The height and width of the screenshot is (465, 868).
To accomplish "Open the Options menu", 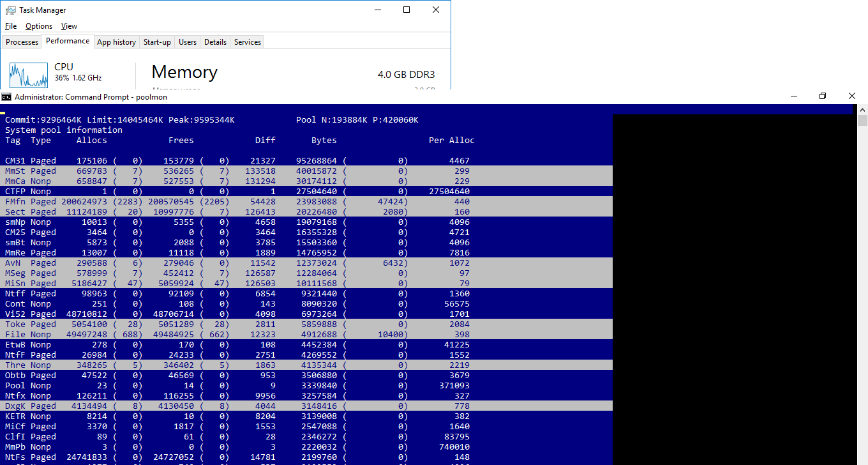I will pos(39,26).
